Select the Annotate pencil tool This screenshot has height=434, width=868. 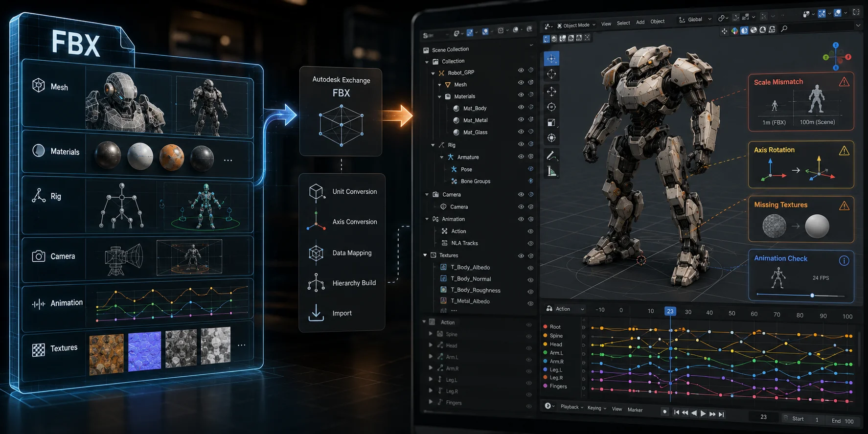pyautogui.click(x=551, y=156)
